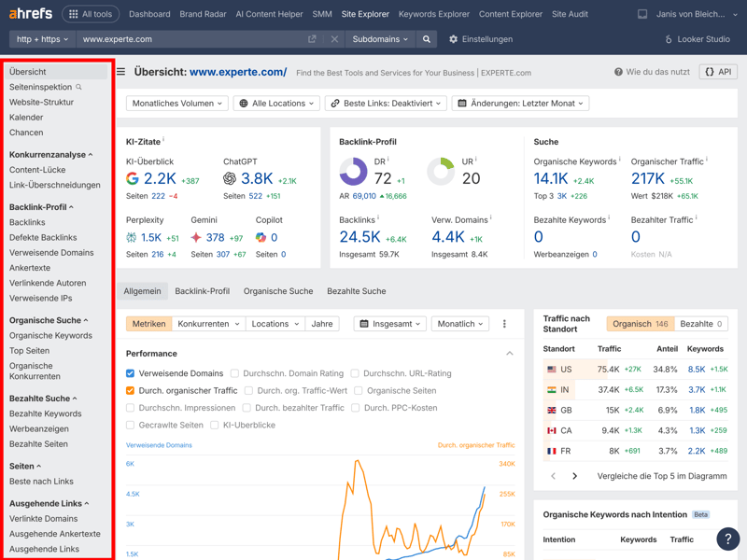This screenshot has height=560, width=747.
Task: Select the Bezahlte traffic toggle
Action: (700, 324)
